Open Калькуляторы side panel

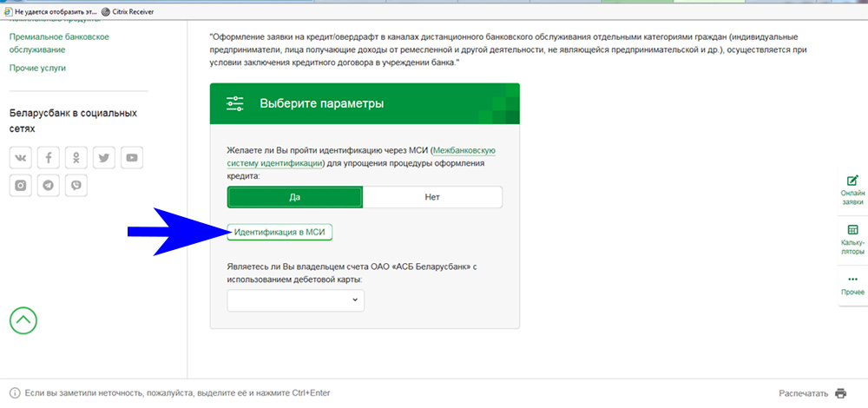pos(852,240)
